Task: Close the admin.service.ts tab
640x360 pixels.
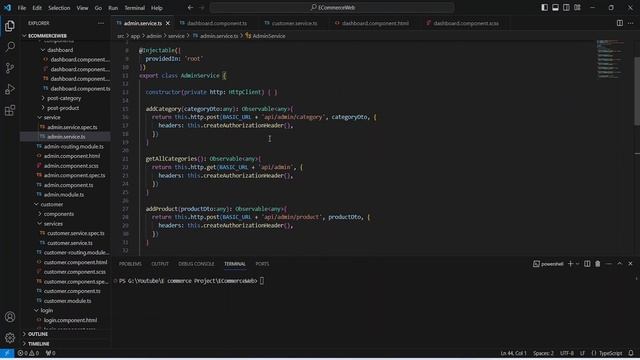Action: point(168,23)
